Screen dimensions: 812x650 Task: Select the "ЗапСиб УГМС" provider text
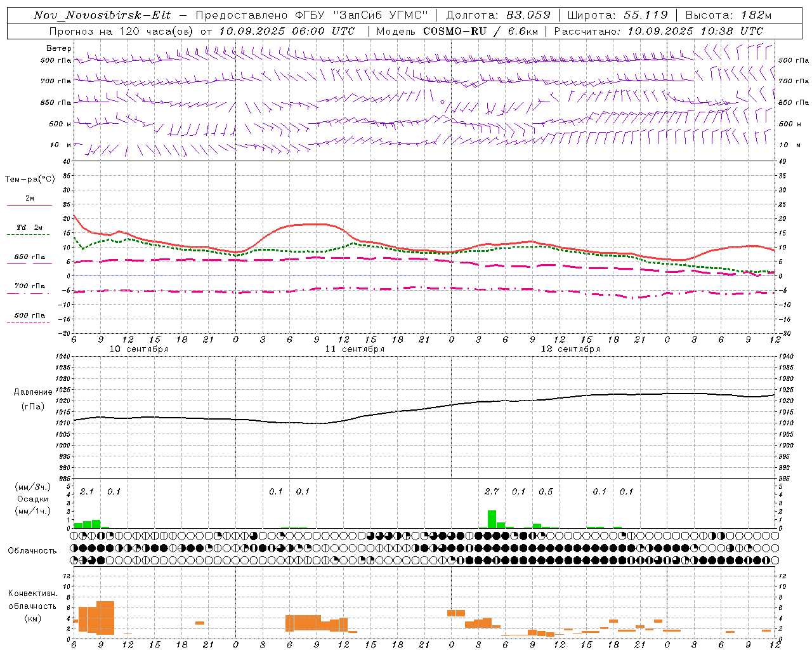381,15
